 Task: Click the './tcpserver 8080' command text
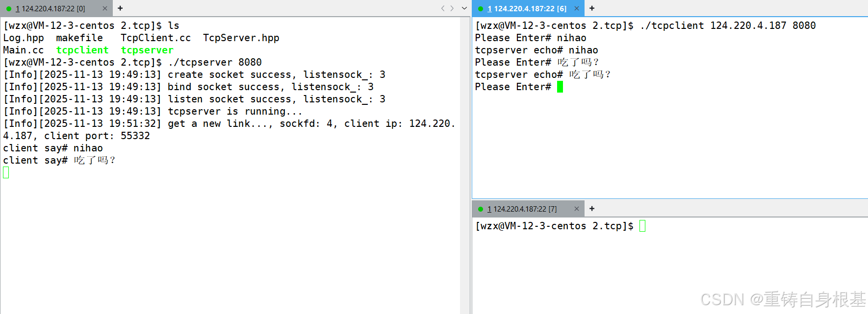(x=215, y=62)
